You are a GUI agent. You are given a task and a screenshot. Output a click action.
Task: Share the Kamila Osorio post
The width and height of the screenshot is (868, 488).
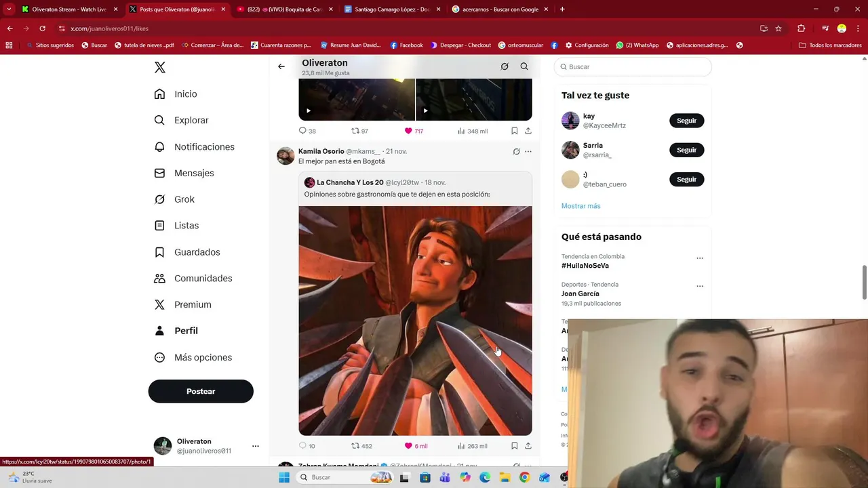click(528, 446)
